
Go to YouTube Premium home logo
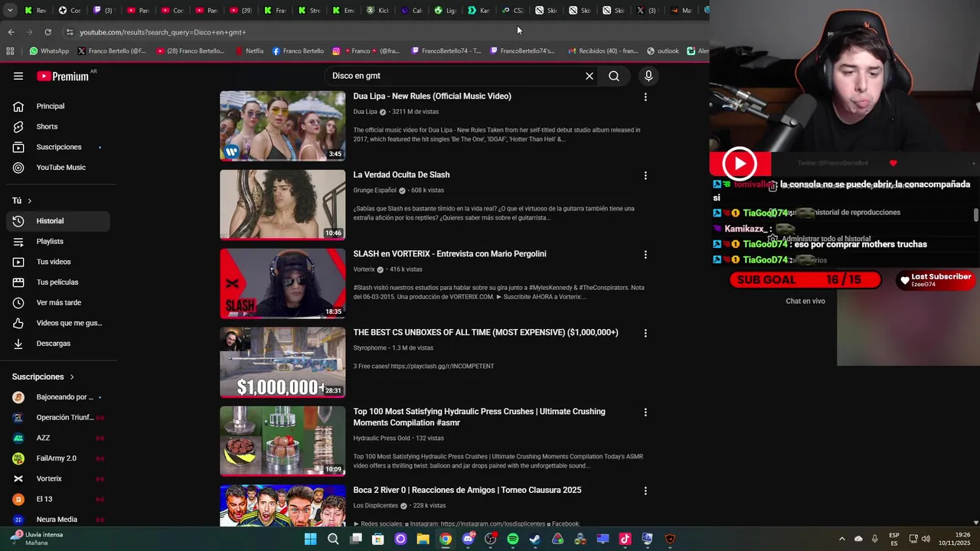63,76
